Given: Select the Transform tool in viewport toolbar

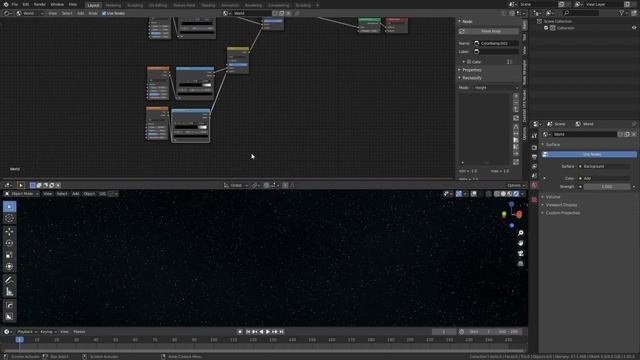Looking at the screenshot, I should (x=9, y=267).
